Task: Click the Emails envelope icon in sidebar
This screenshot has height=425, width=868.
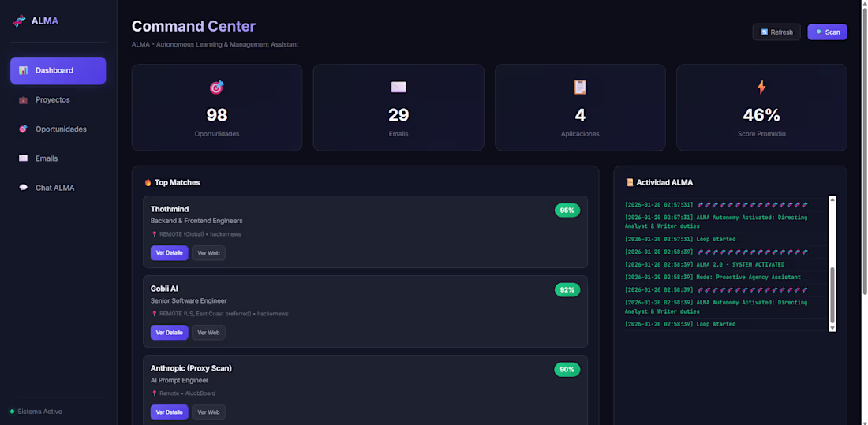Action: (x=23, y=158)
